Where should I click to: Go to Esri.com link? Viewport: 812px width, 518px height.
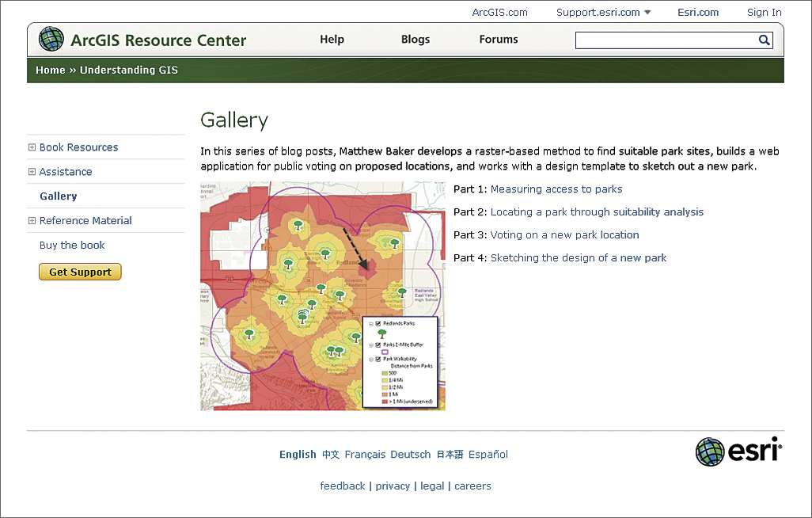tap(698, 13)
